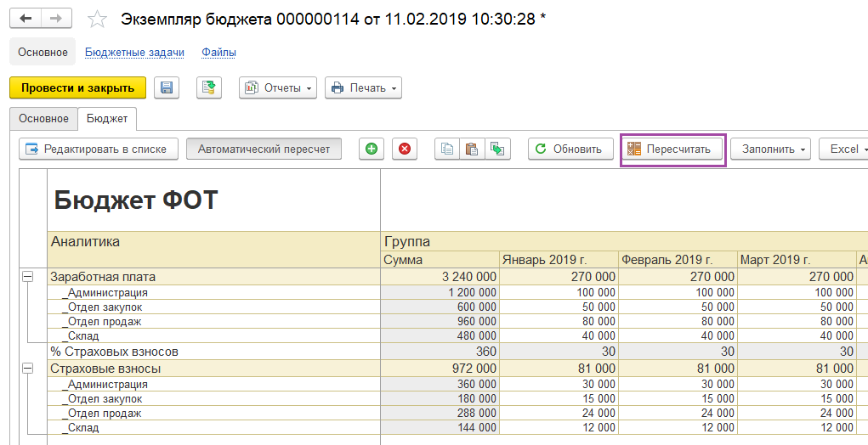Select sum cell 288 000

(440, 413)
